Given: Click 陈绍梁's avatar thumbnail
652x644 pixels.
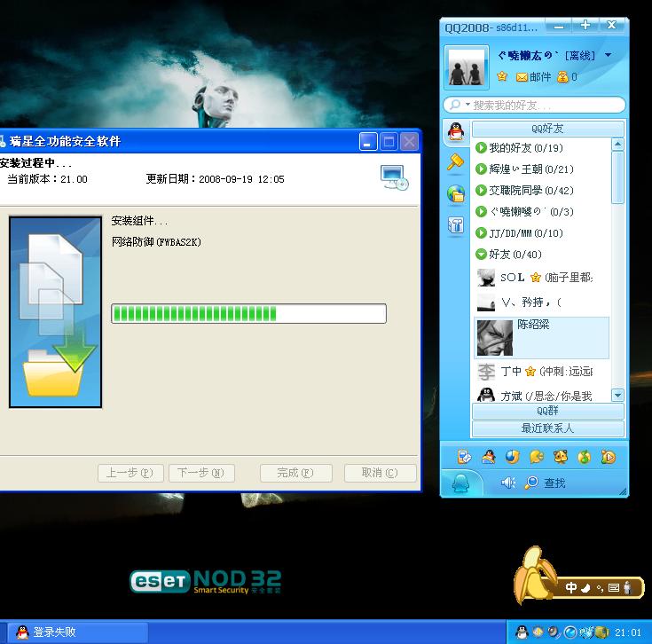Looking at the screenshot, I should pyautogui.click(x=494, y=338).
